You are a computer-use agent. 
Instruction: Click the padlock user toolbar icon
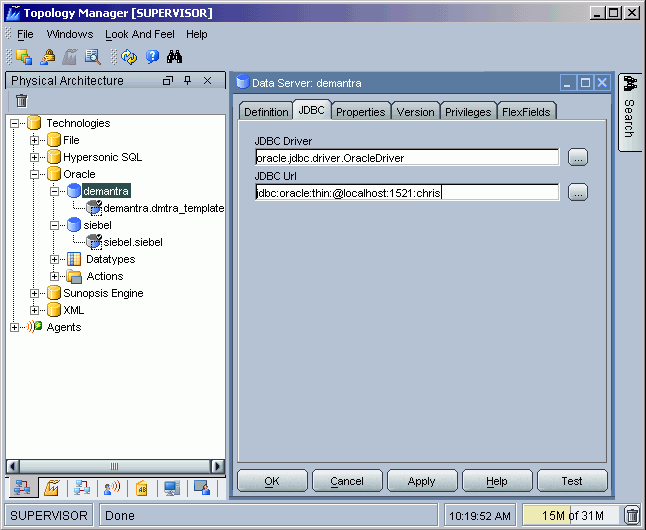coord(48,57)
